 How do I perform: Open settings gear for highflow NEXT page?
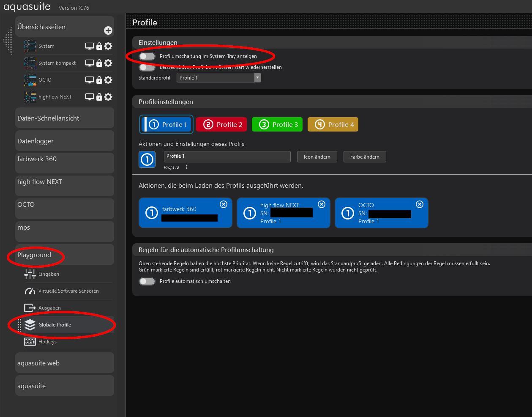108,97
